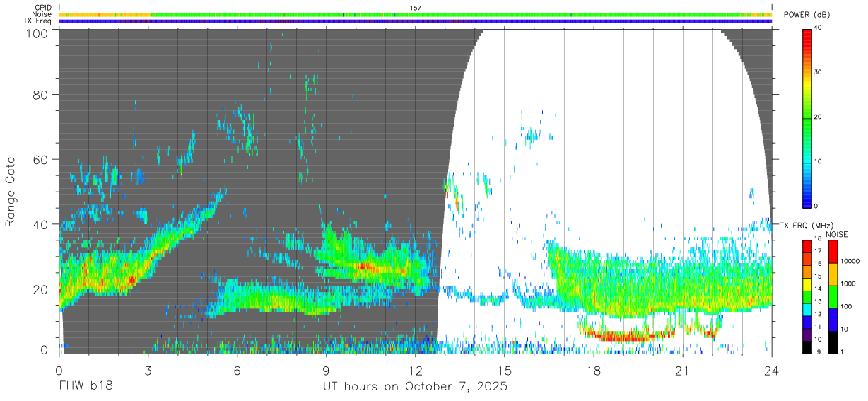The image size is (868, 401).
Task: Click the 12 label on the UT hours axis
Action: coord(415,371)
